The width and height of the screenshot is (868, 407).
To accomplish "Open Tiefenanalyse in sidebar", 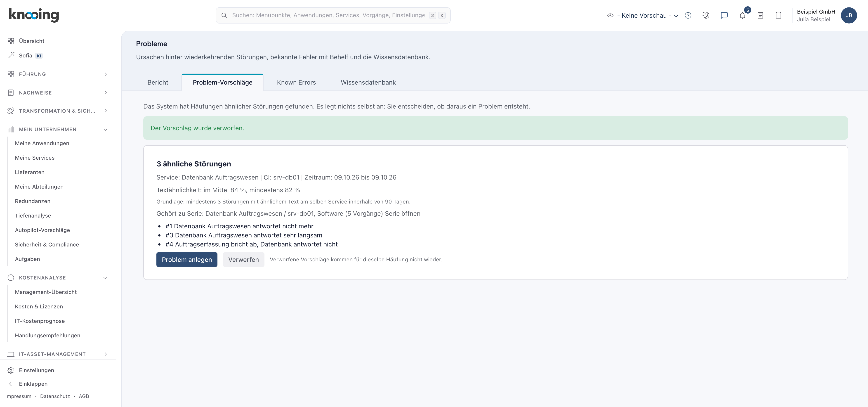I will [x=33, y=216].
